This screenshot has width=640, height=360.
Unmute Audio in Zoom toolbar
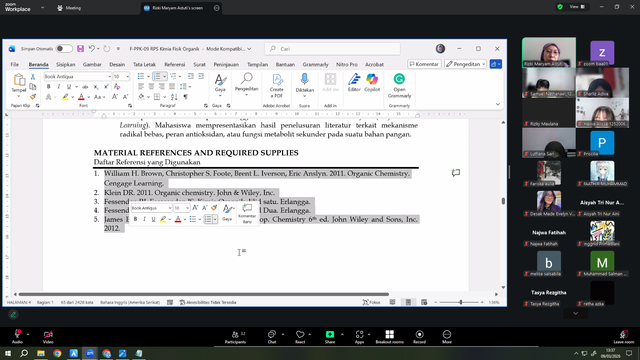click(x=17, y=337)
